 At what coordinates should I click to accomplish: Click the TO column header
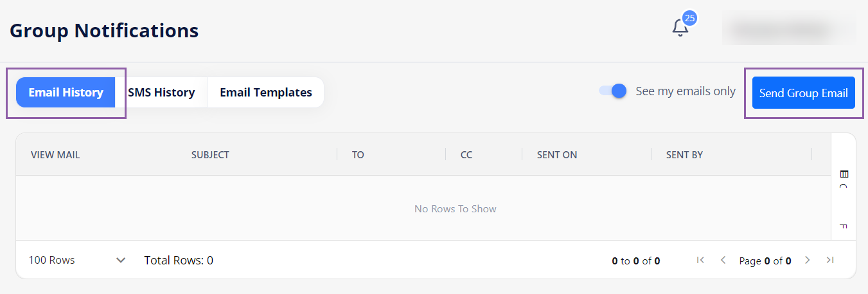coord(358,154)
